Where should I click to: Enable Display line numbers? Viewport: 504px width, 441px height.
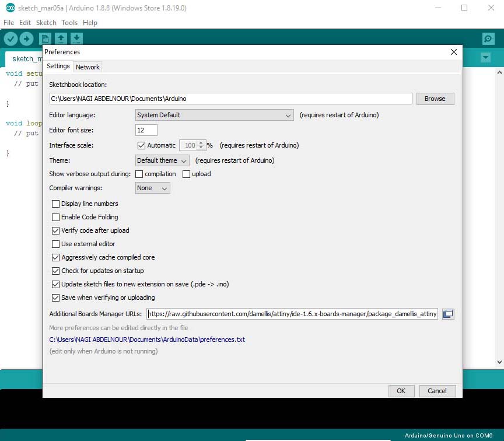(55, 204)
